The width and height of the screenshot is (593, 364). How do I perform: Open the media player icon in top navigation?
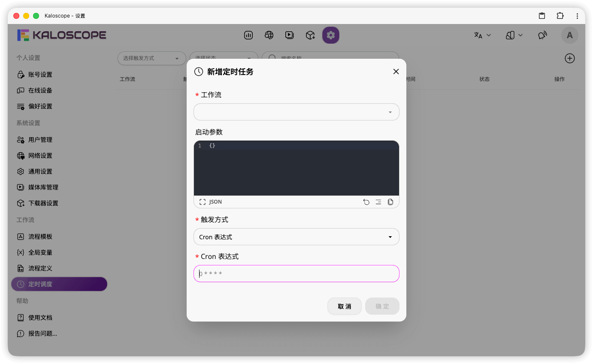tap(290, 35)
